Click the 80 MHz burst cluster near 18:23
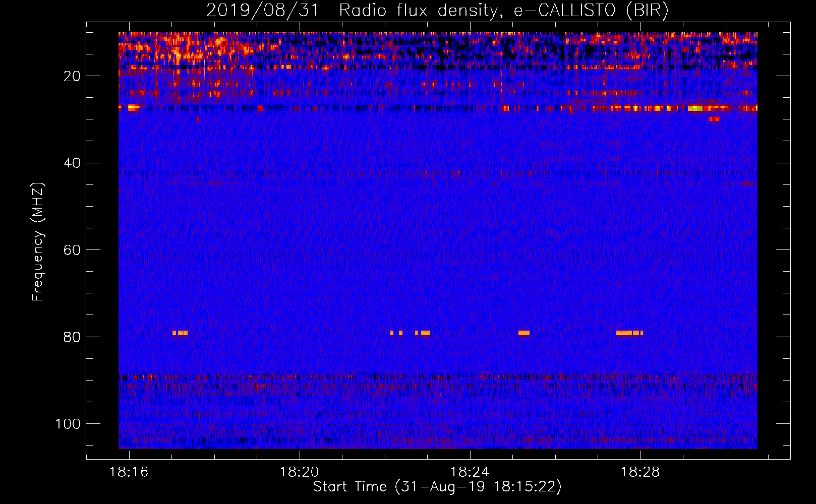 423,333
